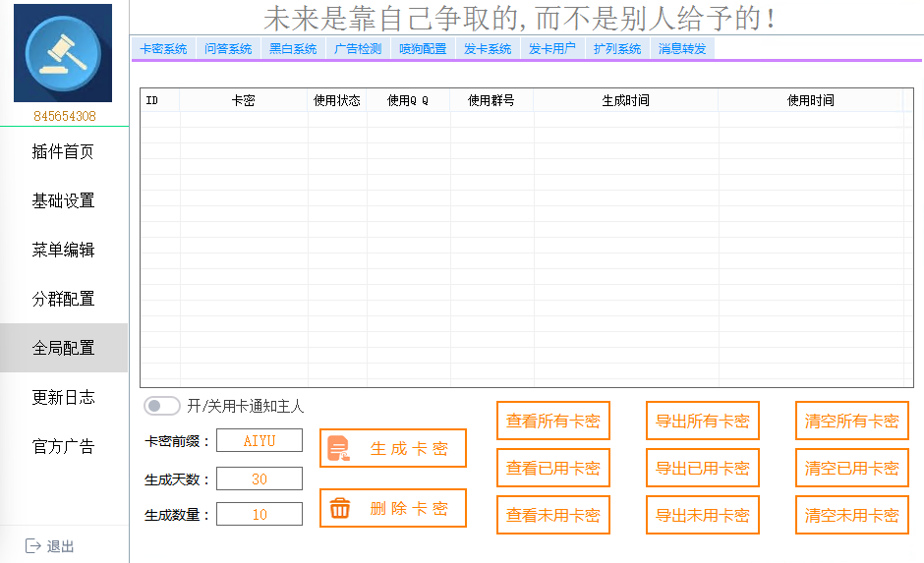Click the document icon on 生成卡密
The image size is (924, 563).
pos(339,448)
